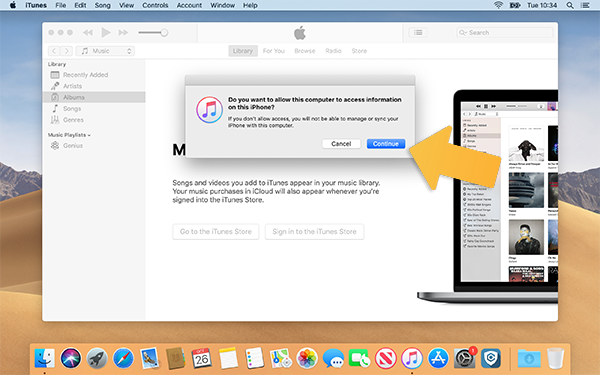Open the blue shield app in Dock

(x=491, y=359)
